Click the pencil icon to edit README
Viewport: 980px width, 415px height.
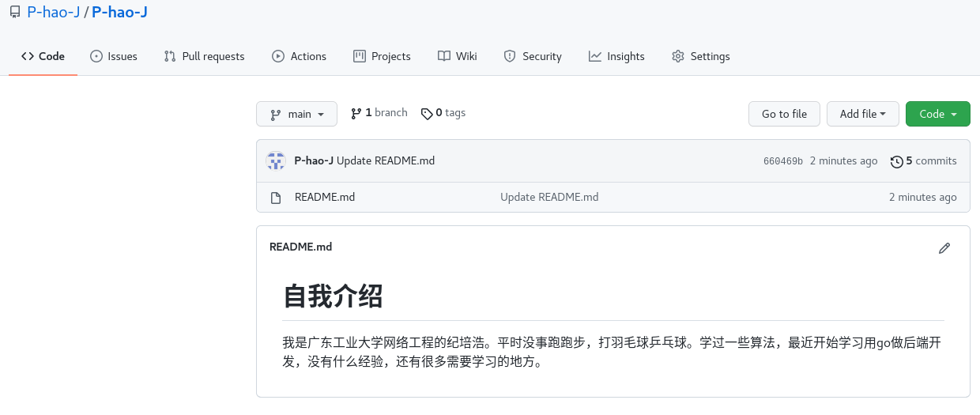tap(944, 247)
